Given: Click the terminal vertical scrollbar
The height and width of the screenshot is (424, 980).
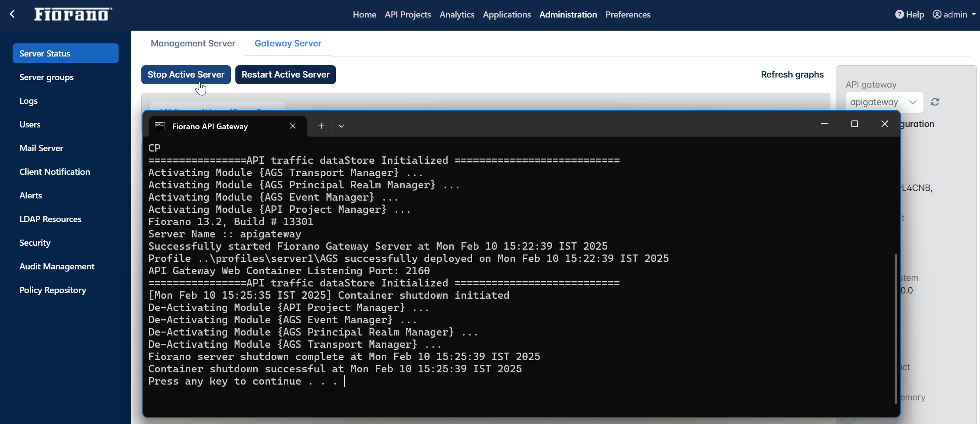Looking at the screenshot, I should [896, 329].
